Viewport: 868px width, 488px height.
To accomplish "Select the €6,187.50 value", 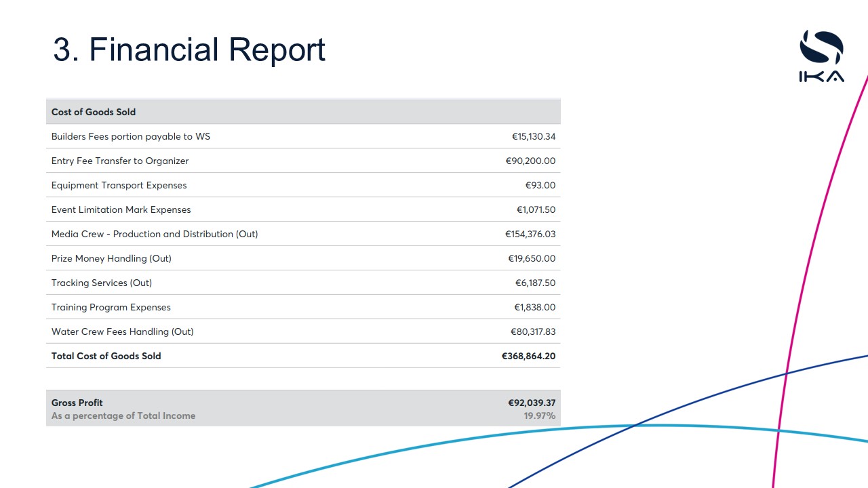I will (x=535, y=283).
